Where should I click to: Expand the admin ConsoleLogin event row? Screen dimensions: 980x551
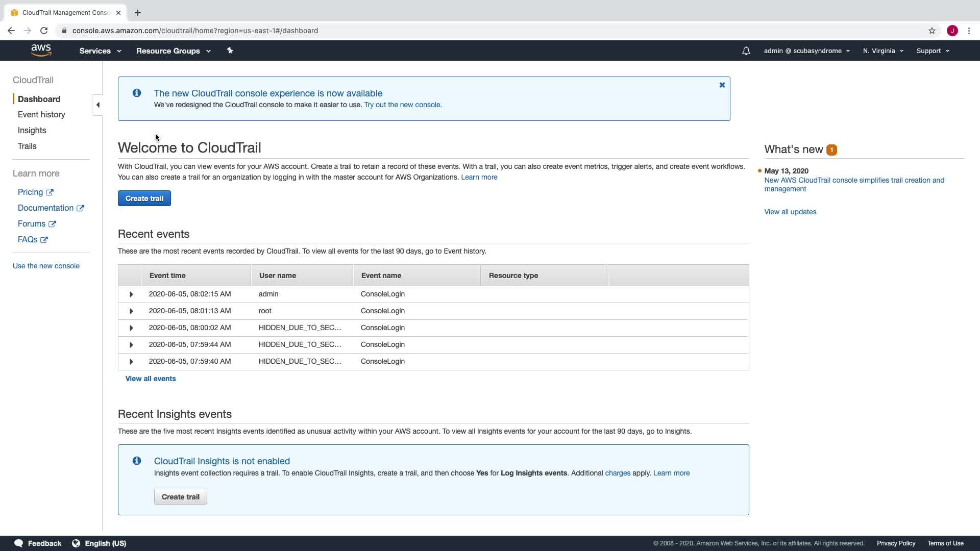pyautogui.click(x=131, y=294)
